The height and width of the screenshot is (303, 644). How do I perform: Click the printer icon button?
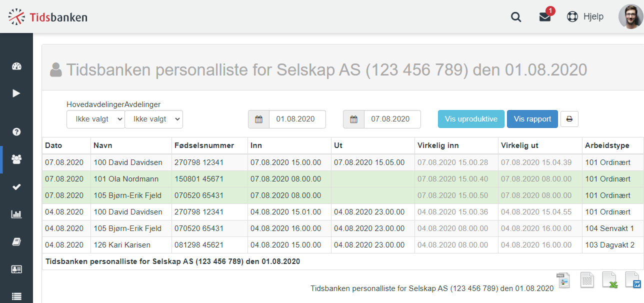point(569,119)
